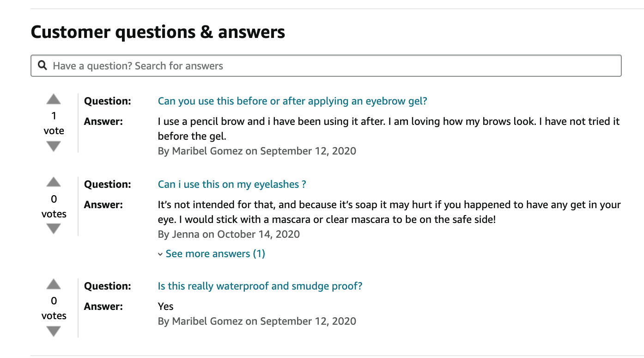This screenshot has width=644, height=358.
Task: Click the magnifying glass search icon
Action: [x=43, y=66]
